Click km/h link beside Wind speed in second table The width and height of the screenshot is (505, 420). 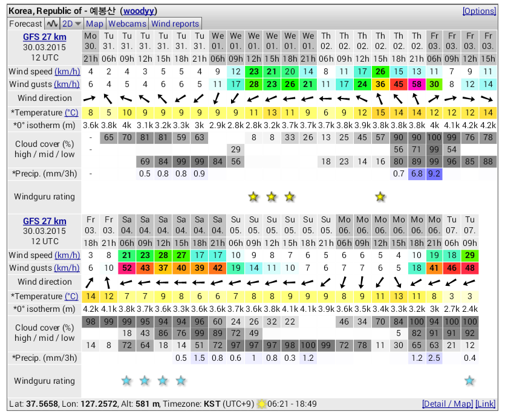click(x=67, y=255)
